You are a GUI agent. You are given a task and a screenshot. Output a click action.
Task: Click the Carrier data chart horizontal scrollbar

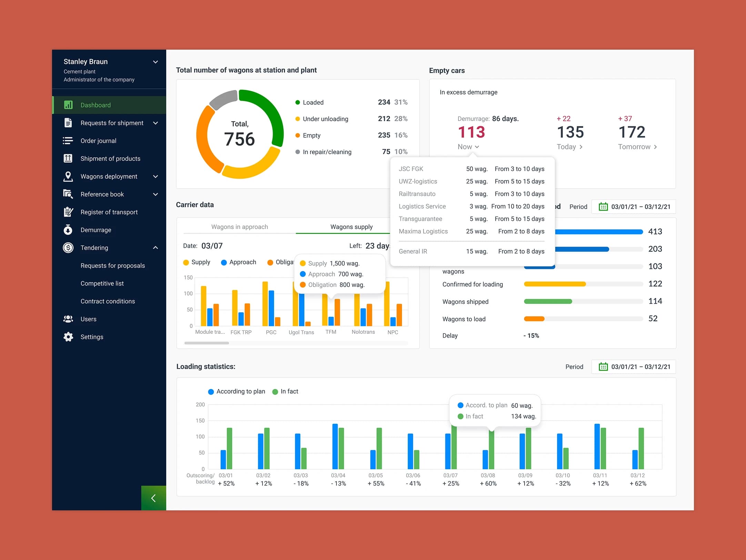206,343
